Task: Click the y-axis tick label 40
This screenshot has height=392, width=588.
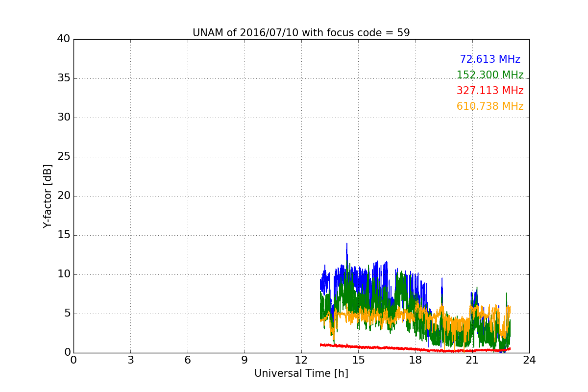Action: tap(64, 39)
